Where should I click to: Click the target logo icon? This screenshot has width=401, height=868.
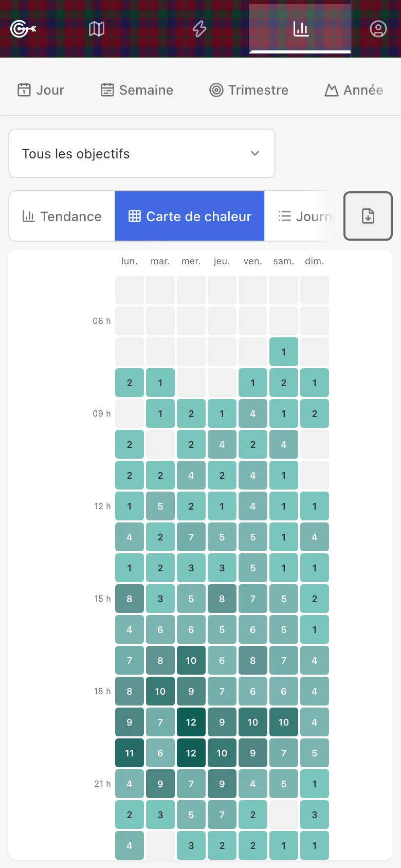[x=23, y=29]
